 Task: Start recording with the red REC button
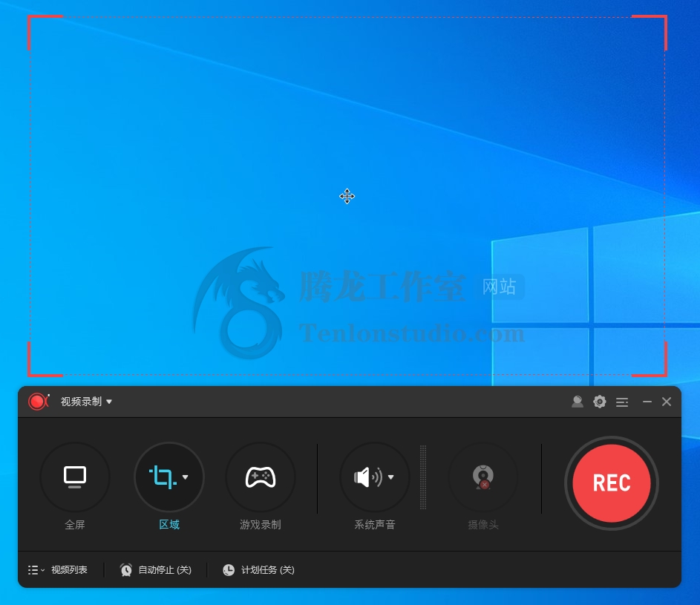tap(611, 483)
